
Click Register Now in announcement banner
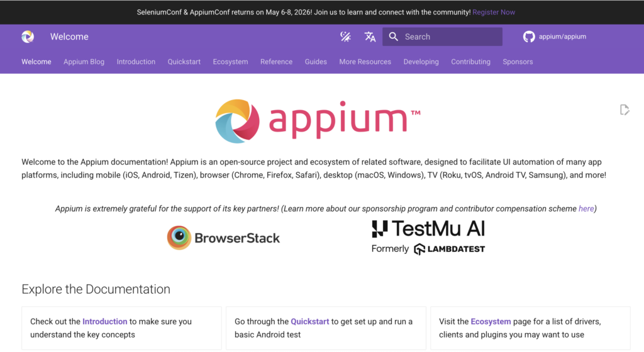(x=494, y=13)
